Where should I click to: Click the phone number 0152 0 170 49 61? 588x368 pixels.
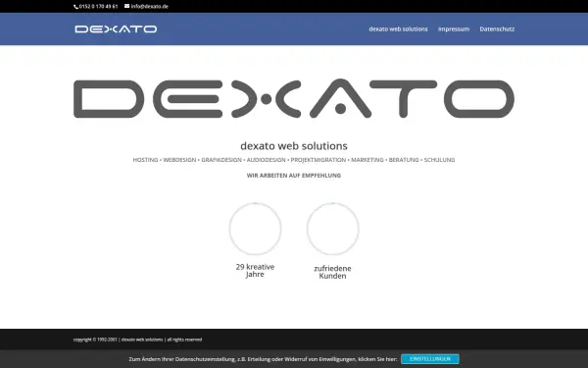[98, 7]
